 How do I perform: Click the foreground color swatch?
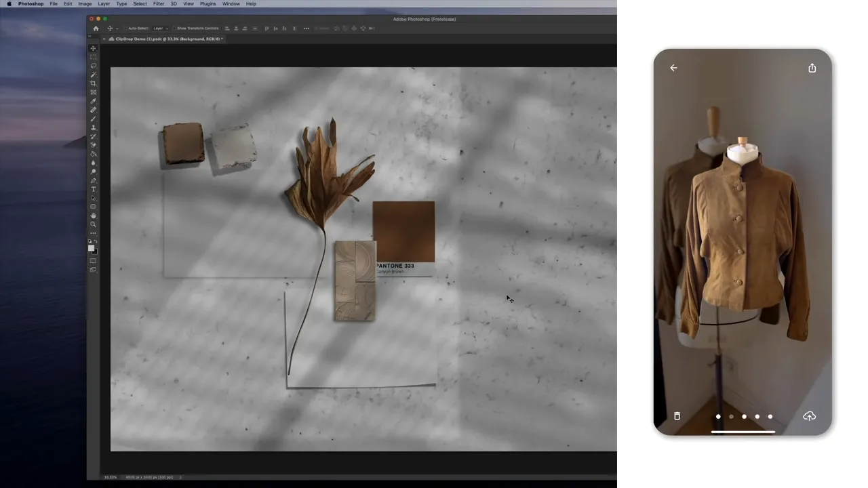tap(91, 248)
